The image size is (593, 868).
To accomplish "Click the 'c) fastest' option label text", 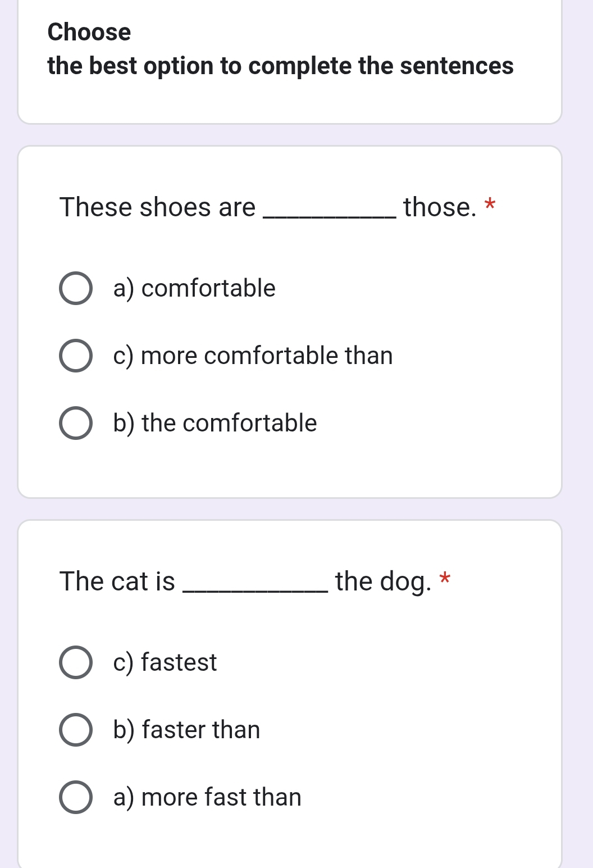I will [x=165, y=663].
